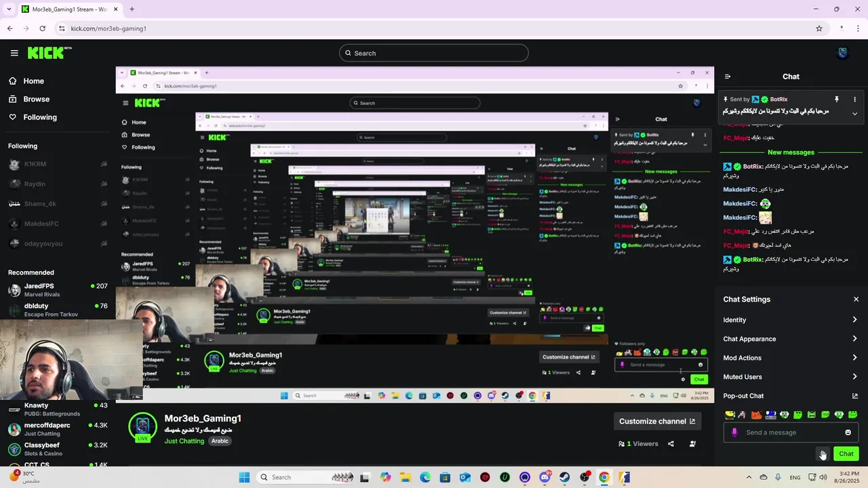The image size is (868, 488).
Task: Click the green Chat send button
Action: [x=846, y=453]
